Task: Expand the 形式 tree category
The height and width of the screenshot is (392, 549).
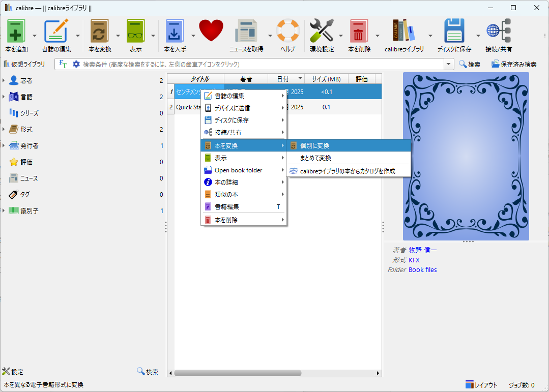Action: click(4, 130)
